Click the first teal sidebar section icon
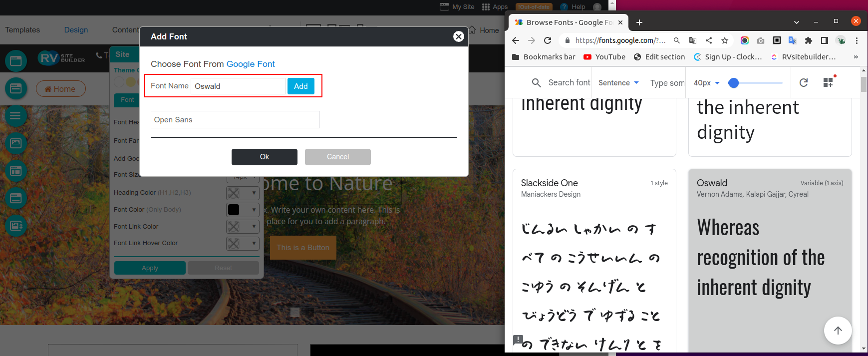 [x=16, y=61]
